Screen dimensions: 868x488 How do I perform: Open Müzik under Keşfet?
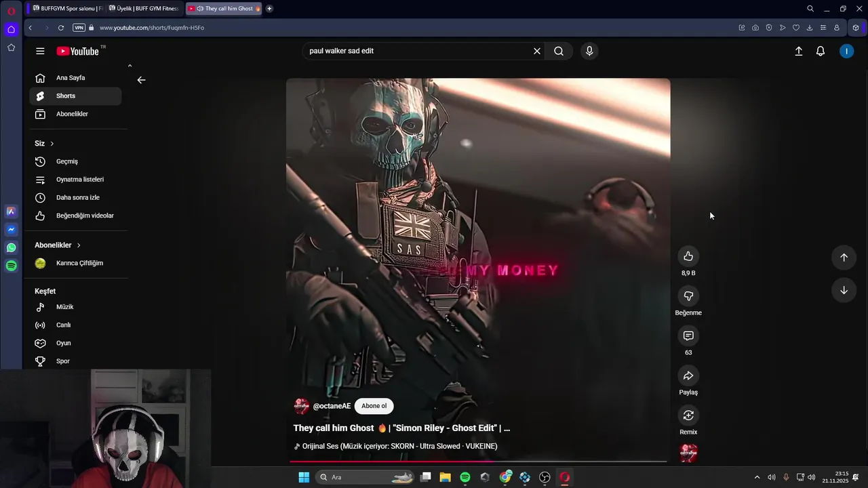(x=75, y=307)
